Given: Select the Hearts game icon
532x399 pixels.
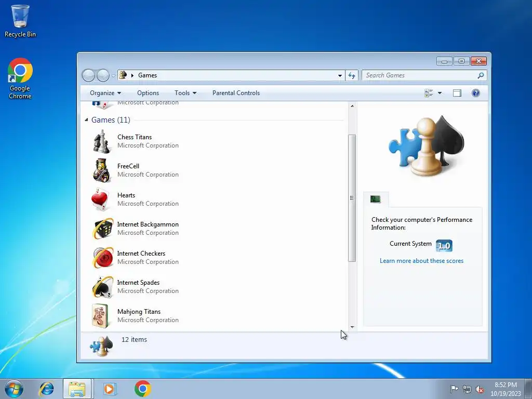Looking at the screenshot, I should 100,199.
